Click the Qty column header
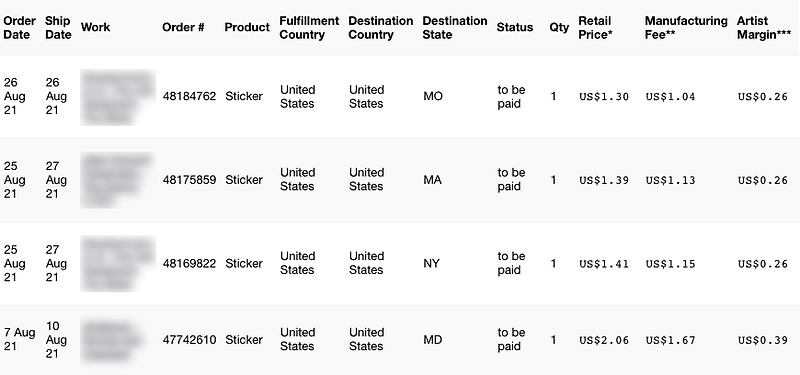800x375 pixels. point(559,28)
